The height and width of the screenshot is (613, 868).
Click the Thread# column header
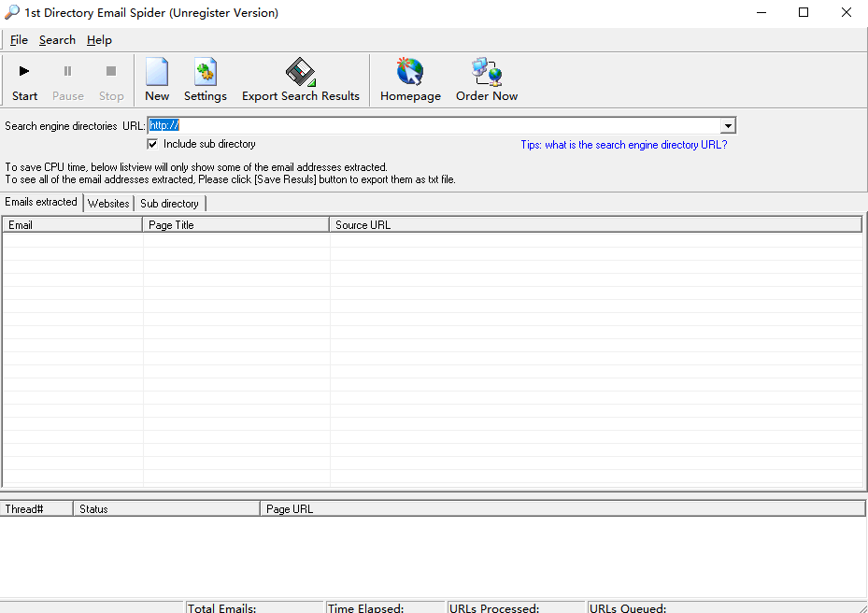36,509
